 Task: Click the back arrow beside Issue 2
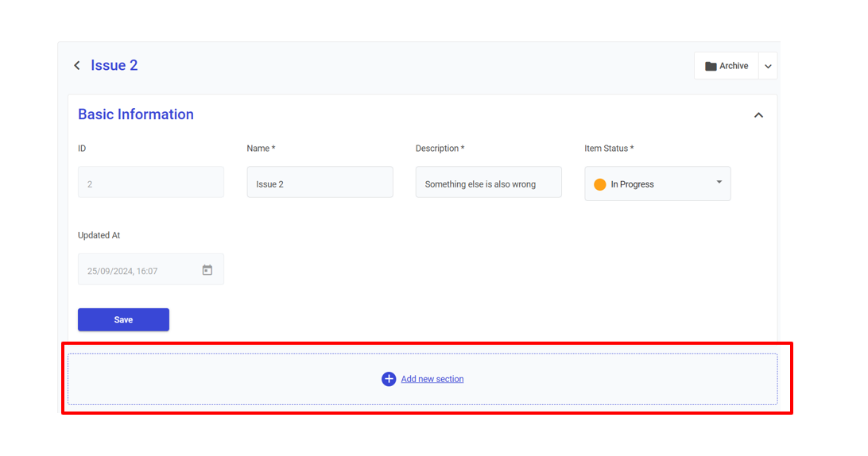click(77, 66)
